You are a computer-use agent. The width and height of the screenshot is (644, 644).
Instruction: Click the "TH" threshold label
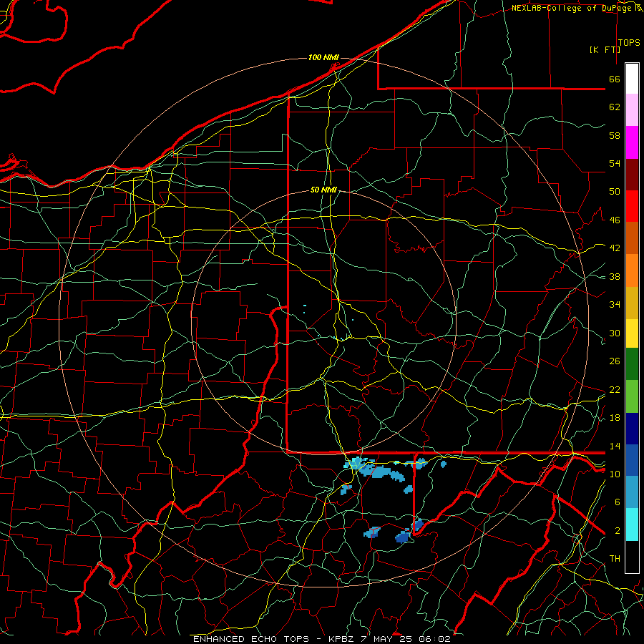(615, 559)
